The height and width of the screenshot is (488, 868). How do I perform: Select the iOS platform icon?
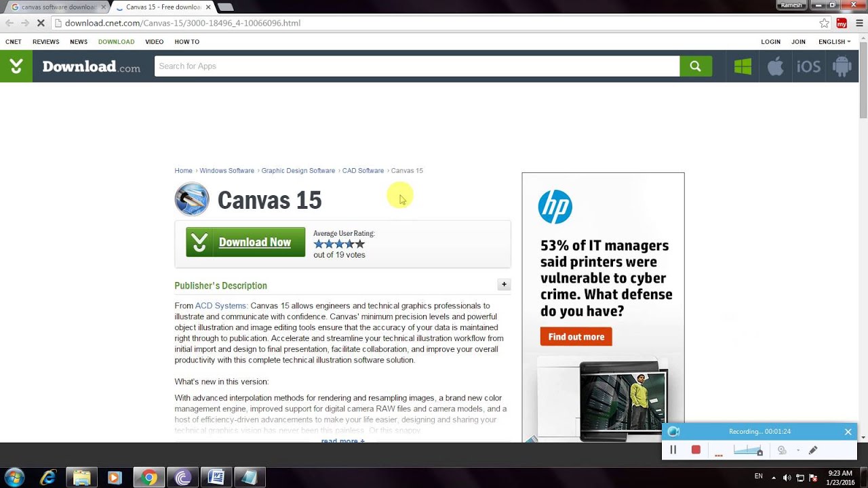click(808, 66)
